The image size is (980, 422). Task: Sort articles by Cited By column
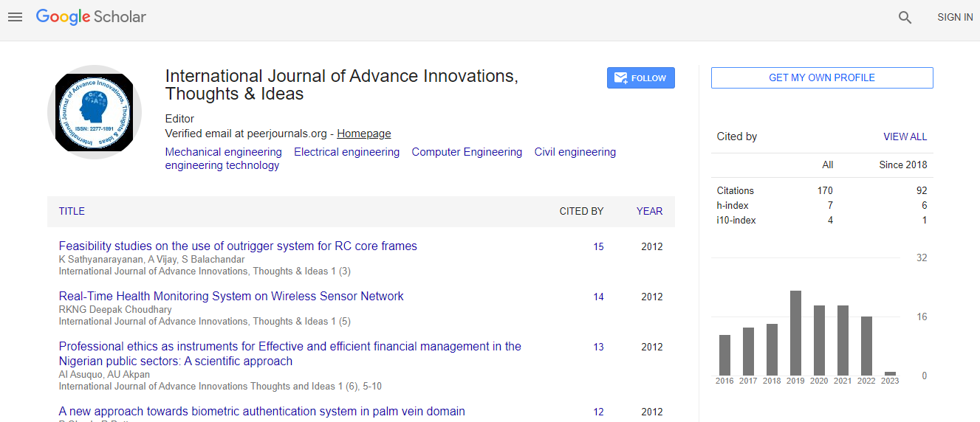[581, 211]
